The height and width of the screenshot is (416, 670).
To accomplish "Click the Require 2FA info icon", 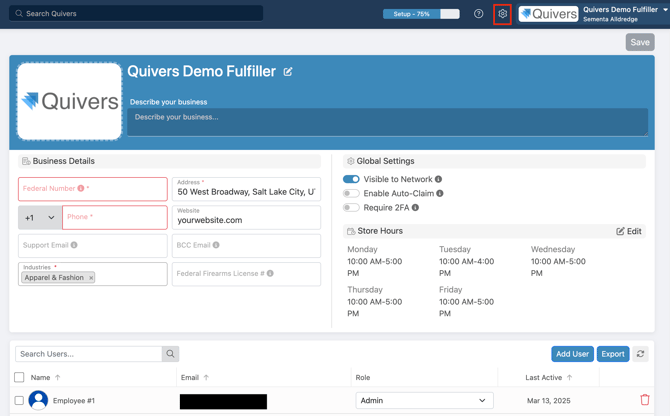I will (415, 208).
